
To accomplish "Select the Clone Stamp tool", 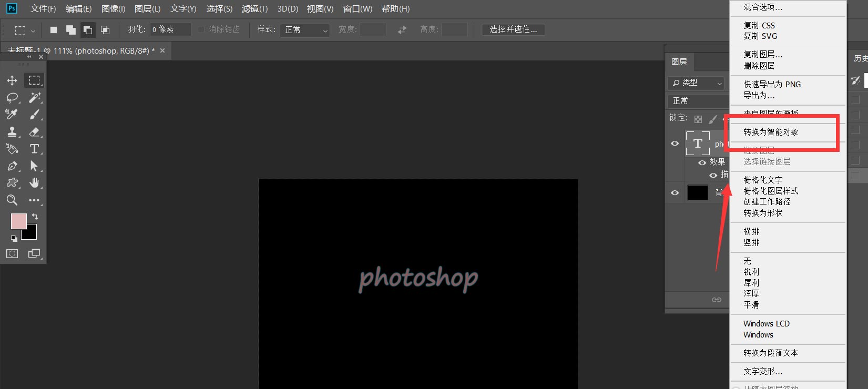I will (x=12, y=132).
